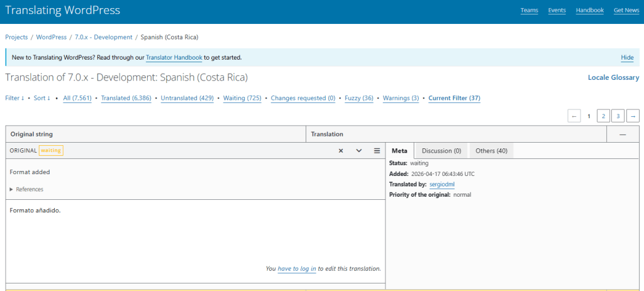
Task: Jump to page 2 of results
Action: [x=602, y=116]
